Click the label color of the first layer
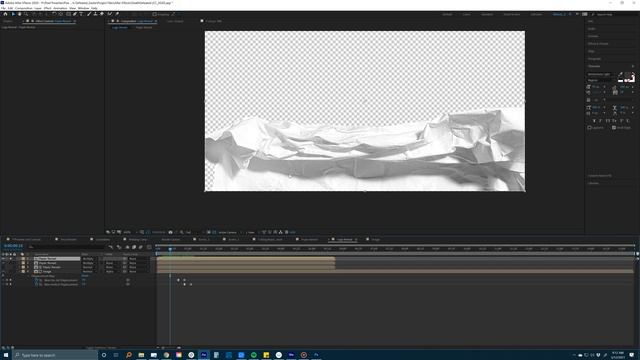 [23, 259]
